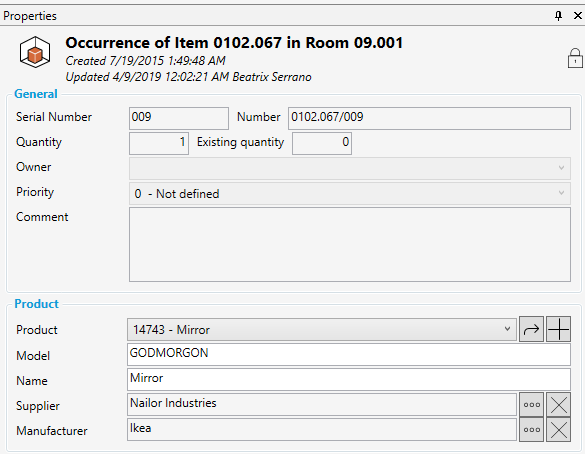Open the Owner dropdown
Screen dimensions: 585x454
click(350, 168)
